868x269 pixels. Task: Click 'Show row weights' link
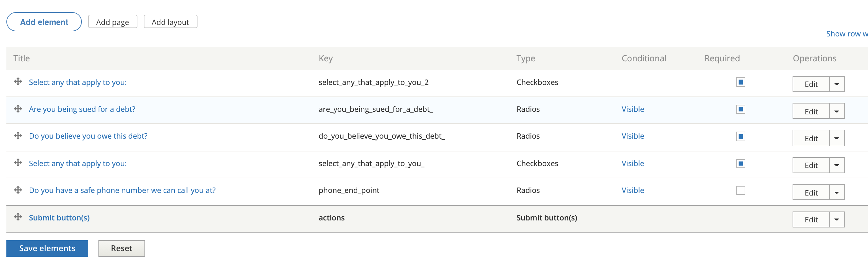tap(847, 34)
